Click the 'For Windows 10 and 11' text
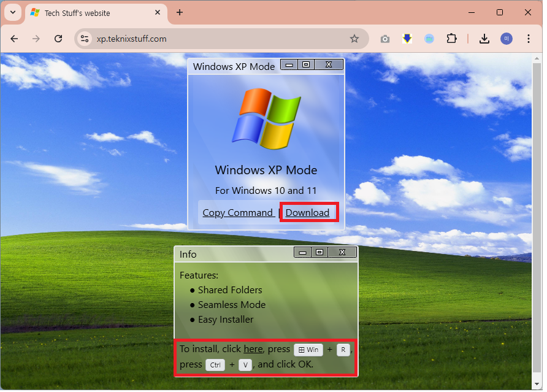Image resolution: width=547 pixels, height=392 pixels. [266, 191]
